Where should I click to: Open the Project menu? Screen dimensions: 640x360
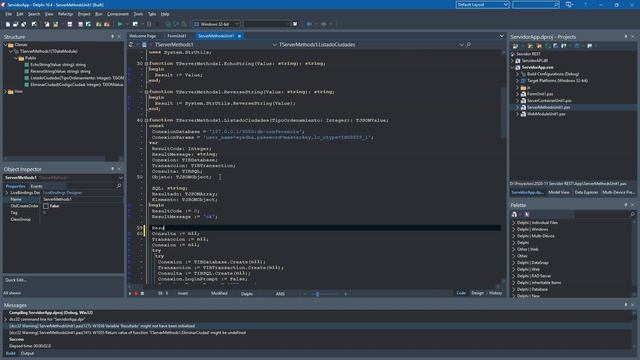pos(84,14)
